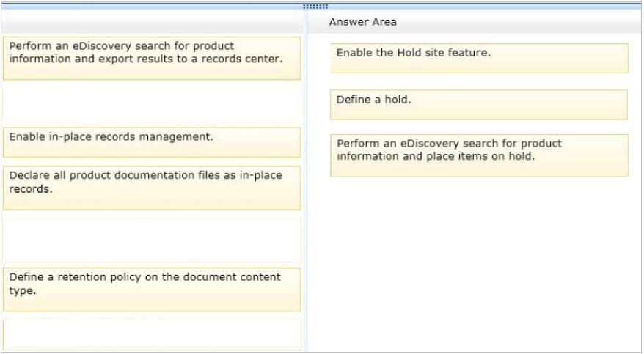Select 'Define a retention policy' item
The height and width of the screenshot is (354, 644).
pos(152,290)
